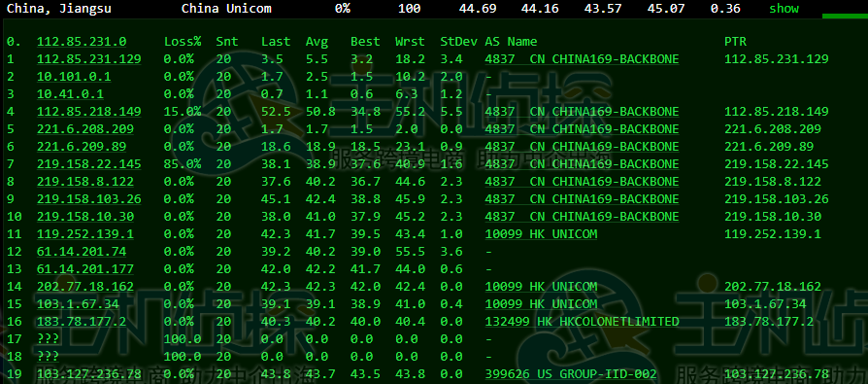Open hop 11 IP 119.252.139.1
The image size is (868, 384).
click(85, 234)
